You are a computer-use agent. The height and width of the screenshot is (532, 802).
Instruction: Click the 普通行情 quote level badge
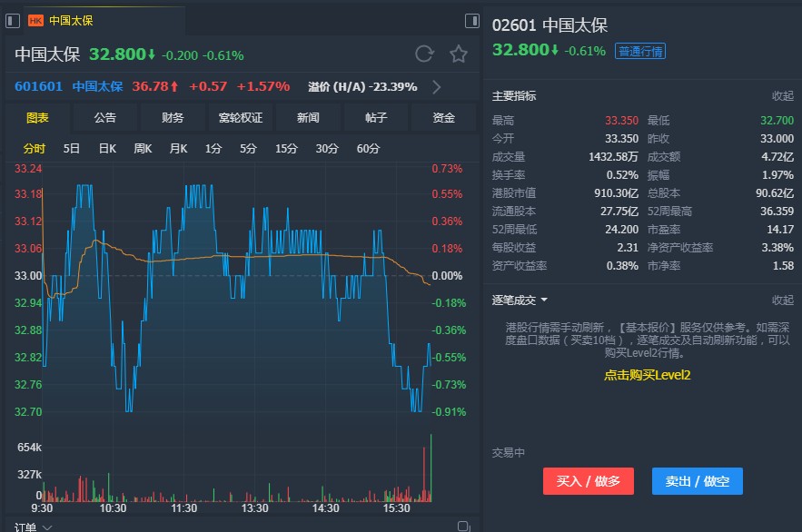[639, 51]
